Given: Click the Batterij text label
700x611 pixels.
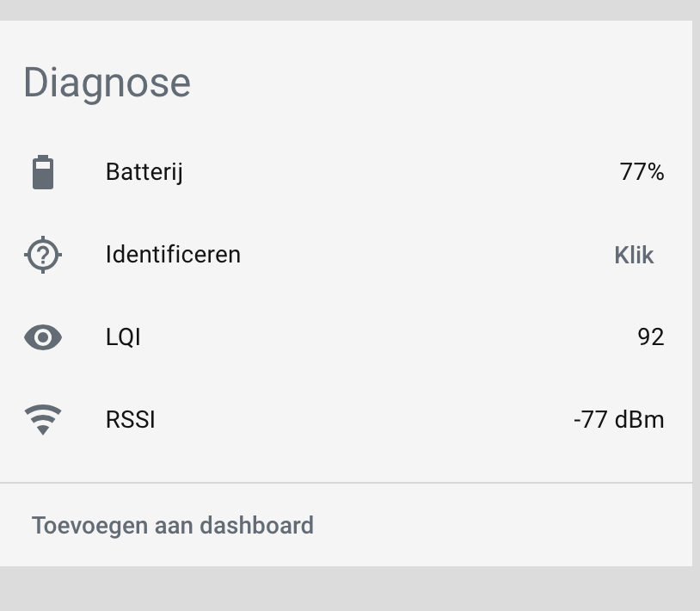Looking at the screenshot, I should (144, 172).
